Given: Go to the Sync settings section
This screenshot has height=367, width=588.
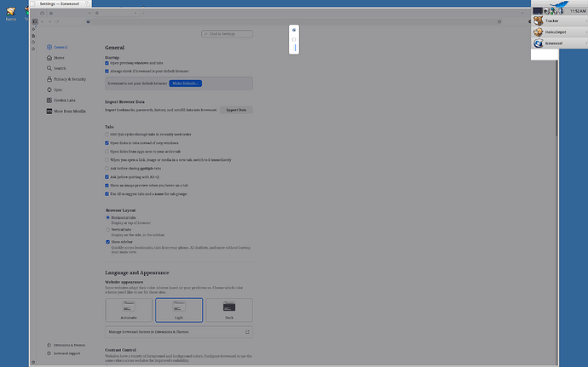Looking at the screenshot, I should (59, 89).
